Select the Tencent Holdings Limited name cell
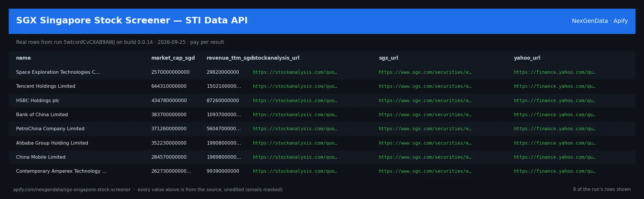Image resolution: width=644 pixels, height=199 pixels. (x=45, y=86)
